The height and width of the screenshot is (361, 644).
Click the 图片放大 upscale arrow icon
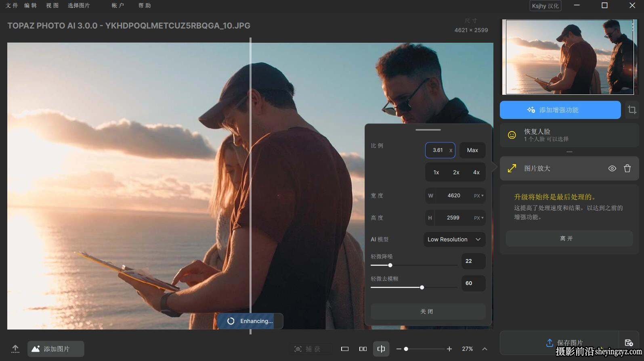(x=512, y=169)
